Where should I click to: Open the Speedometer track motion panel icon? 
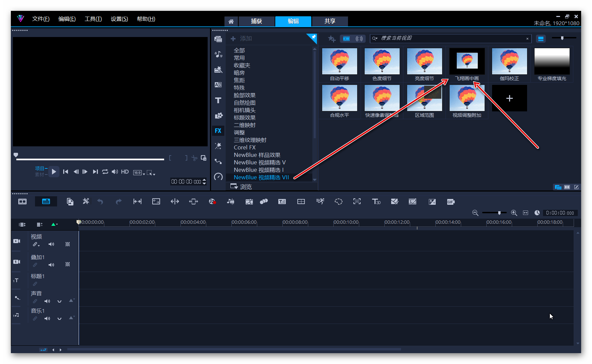tap(218, 177)
